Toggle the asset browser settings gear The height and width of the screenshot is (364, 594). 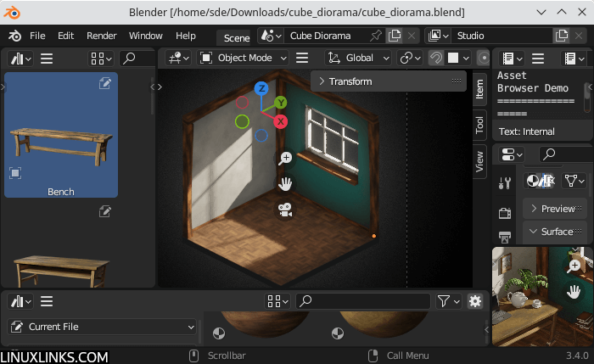[475, 301]
